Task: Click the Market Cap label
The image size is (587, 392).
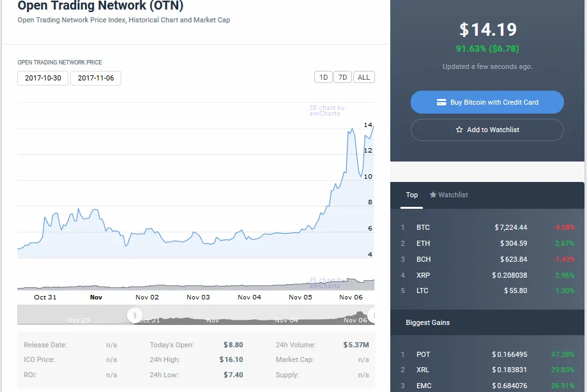Action: click(x=294, y=359)
